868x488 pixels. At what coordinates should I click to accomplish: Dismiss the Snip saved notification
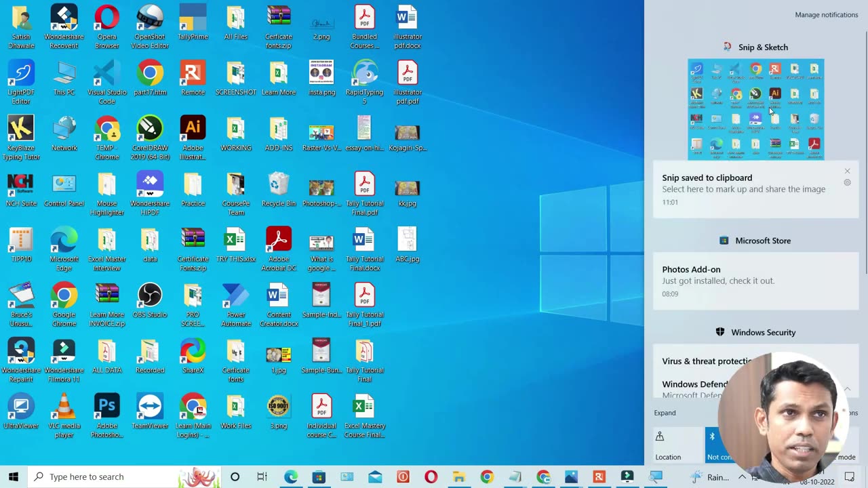point(847,171)
